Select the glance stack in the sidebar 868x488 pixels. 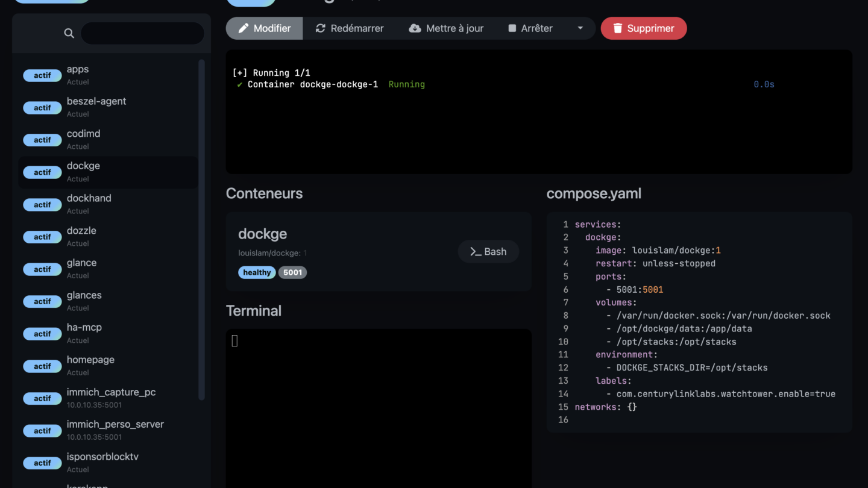[108, 267]
